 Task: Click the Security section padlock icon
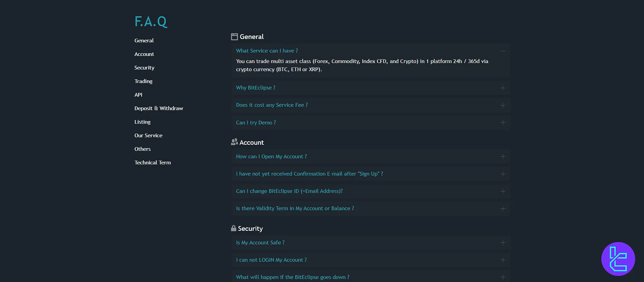pos(233,228)
